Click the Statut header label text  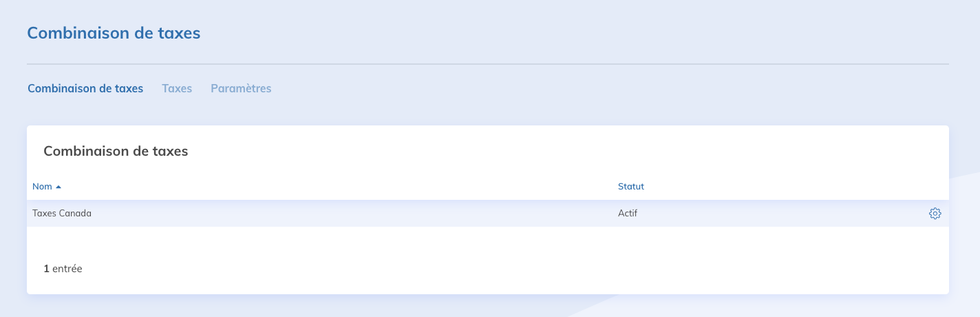click(630, 187)
